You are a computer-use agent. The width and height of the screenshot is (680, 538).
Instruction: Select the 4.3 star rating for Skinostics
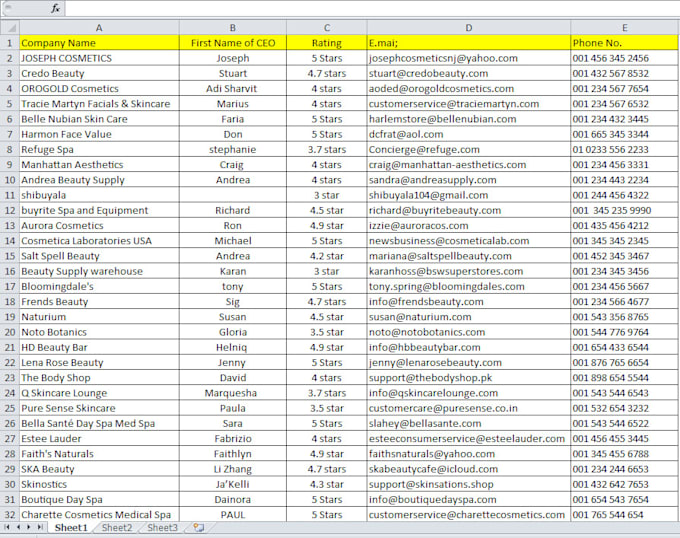pos(327,484)
